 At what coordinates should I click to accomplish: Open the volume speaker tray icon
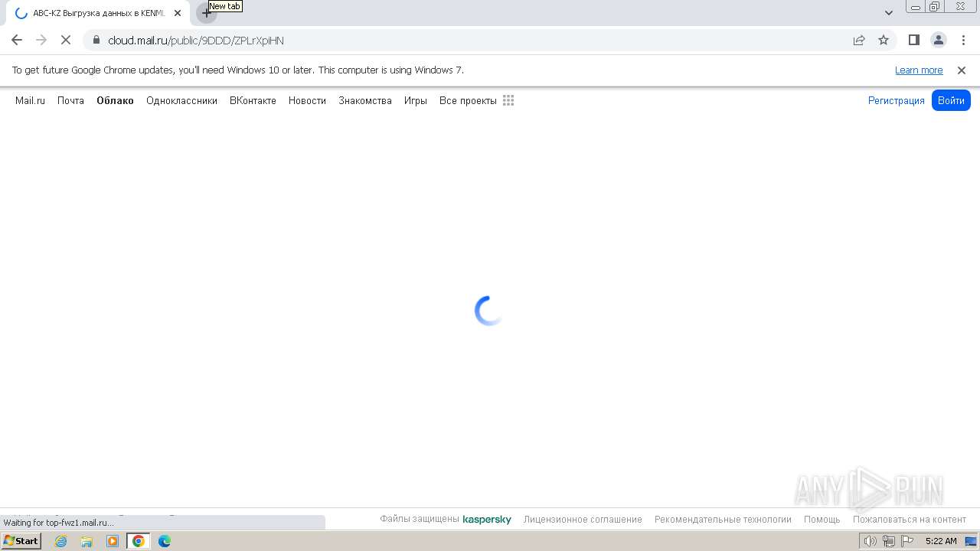870,541
